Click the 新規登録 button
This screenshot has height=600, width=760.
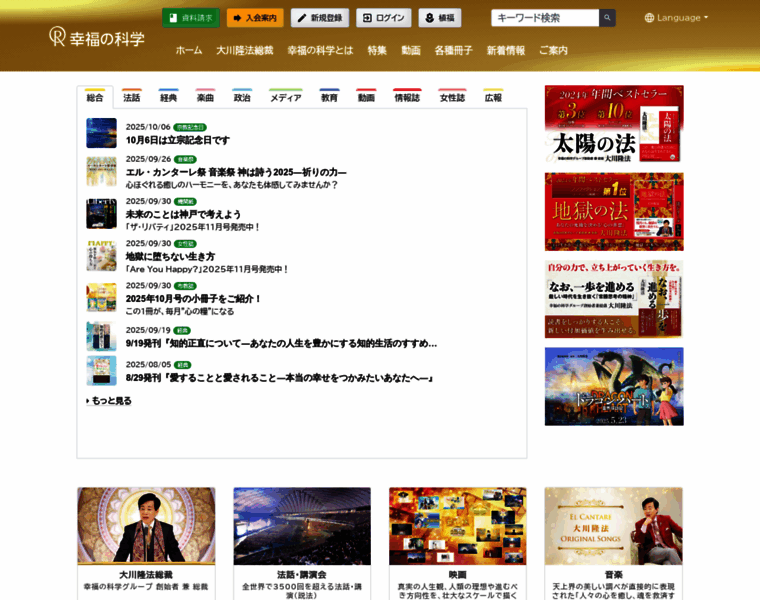pyautogui.click(x=319, y=18)
